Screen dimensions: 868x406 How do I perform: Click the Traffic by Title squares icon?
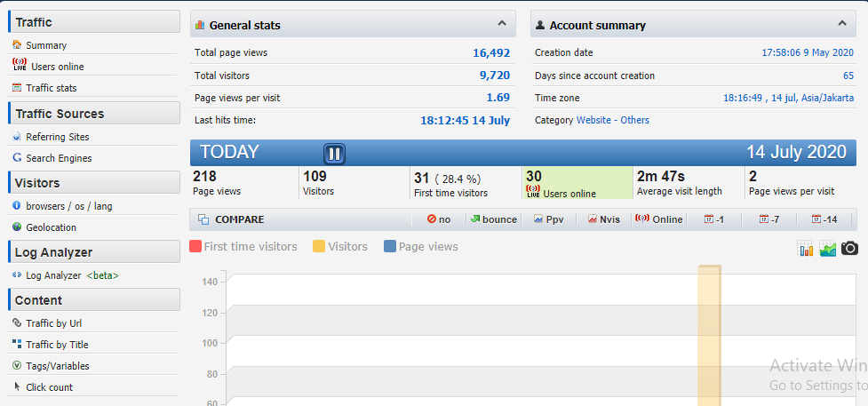17,344
